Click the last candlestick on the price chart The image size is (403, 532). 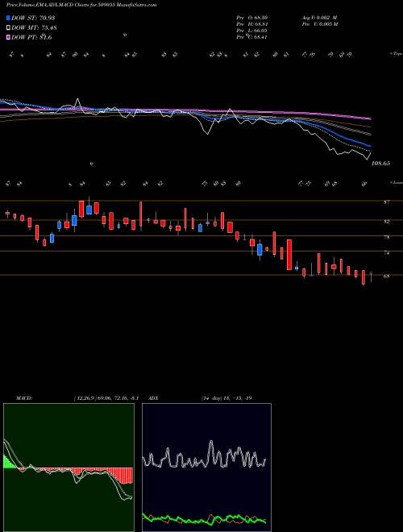tap(371, 276)
